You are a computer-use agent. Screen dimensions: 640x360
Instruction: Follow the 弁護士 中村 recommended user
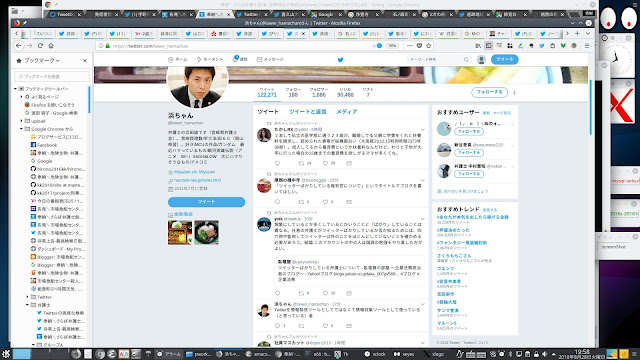click(x=469, y=174)
